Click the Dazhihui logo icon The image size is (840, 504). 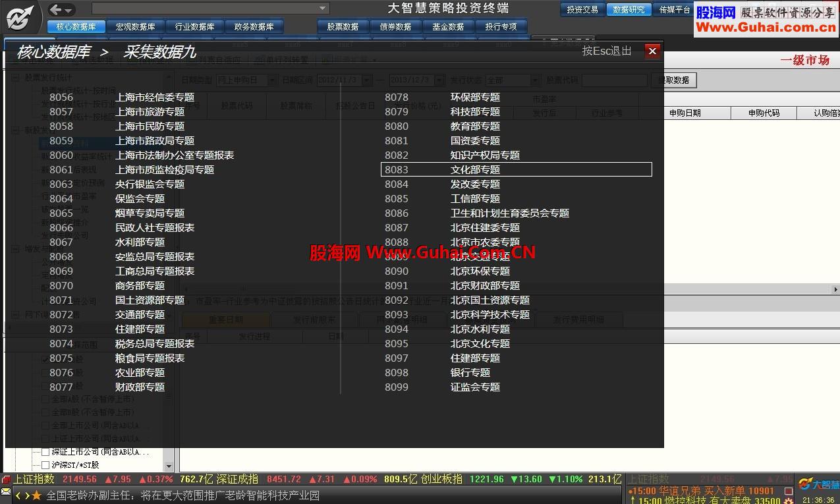(20, 18)
